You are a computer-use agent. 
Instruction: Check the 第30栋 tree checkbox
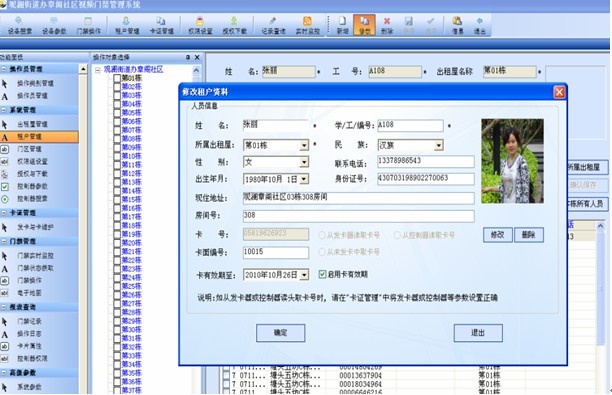[117, 329]
